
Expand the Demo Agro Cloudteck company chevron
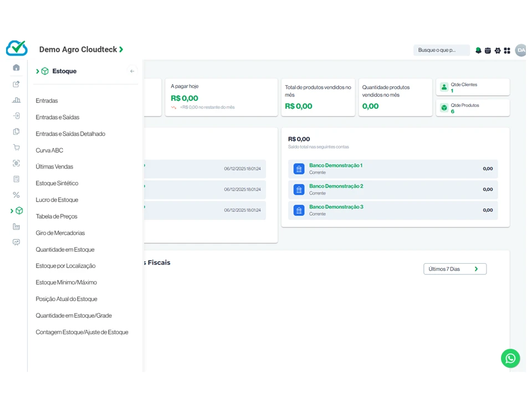[x=121, y=50]
